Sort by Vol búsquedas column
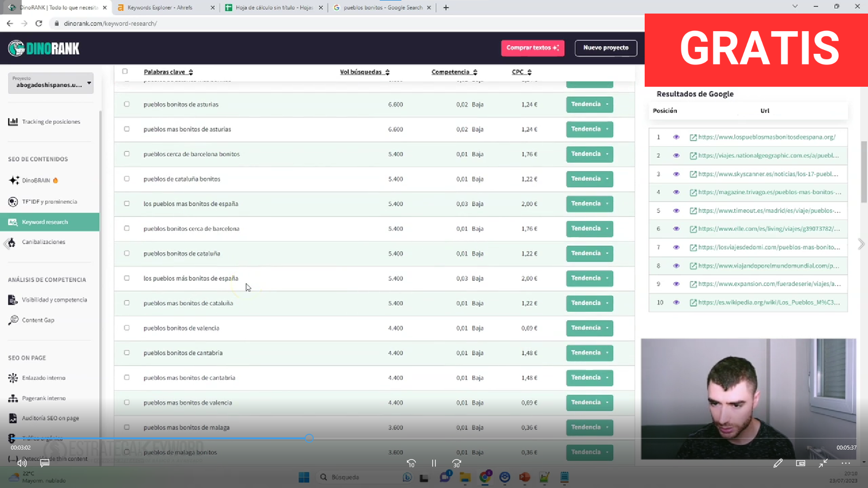Viewport: 868px width, 488px height. pos(365,72)
